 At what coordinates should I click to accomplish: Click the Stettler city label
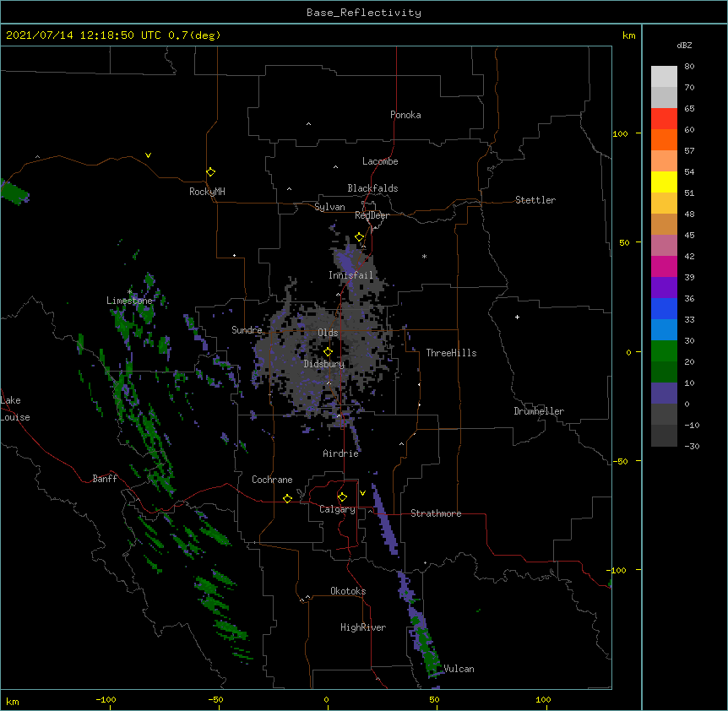[x=535, y=200]
